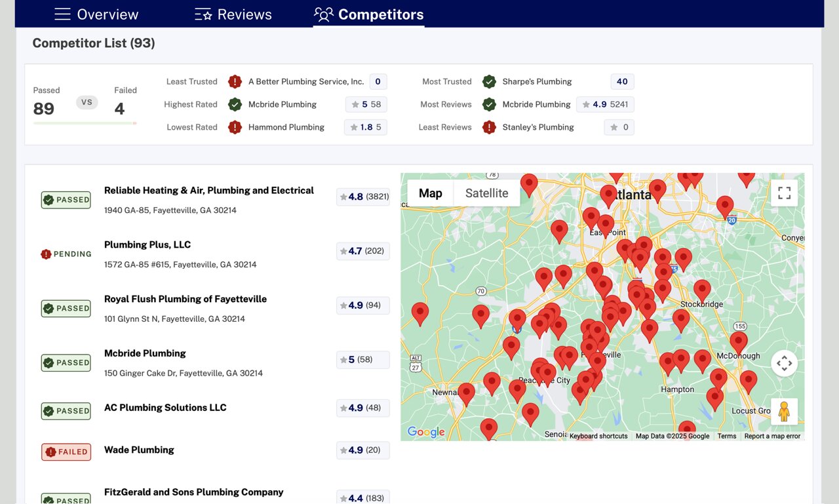
Task: Click the PASSED badge for Royal Flush Plumbing
Action: [x=66, y=308]
